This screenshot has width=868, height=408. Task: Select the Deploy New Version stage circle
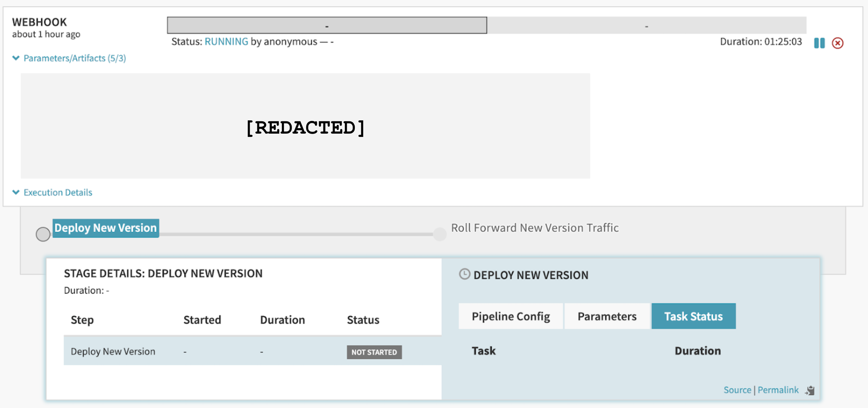point(43,234)
